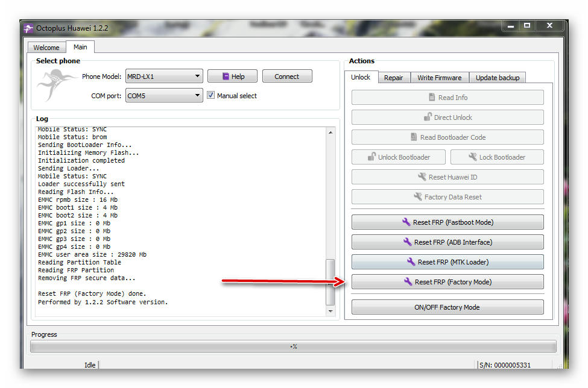
Task: Open the COM port dropdown
Action: pos(164,96)
